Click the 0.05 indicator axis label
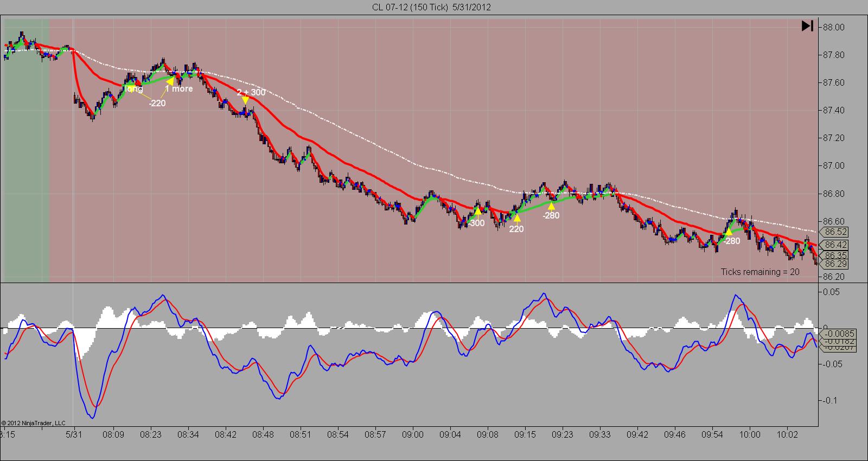The width and height of the screenshot is (868, 461). (831, 292)
